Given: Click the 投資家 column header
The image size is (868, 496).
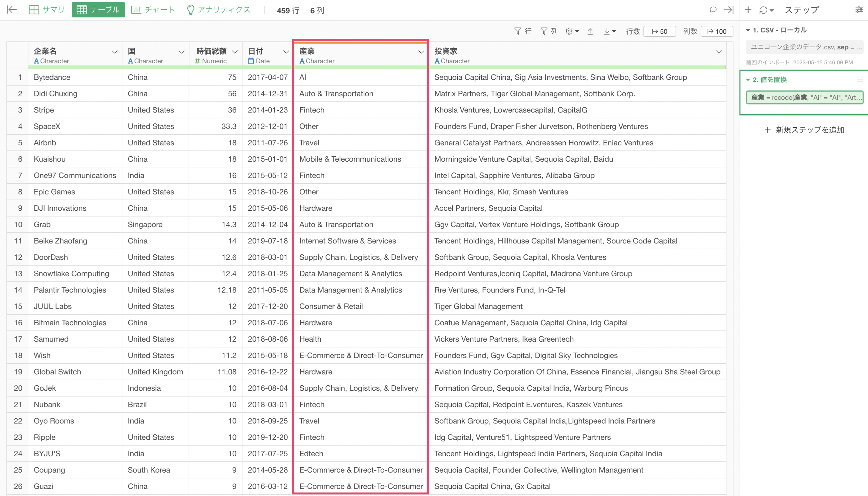Looking at the screenshot, I should (x=578, y=55).
